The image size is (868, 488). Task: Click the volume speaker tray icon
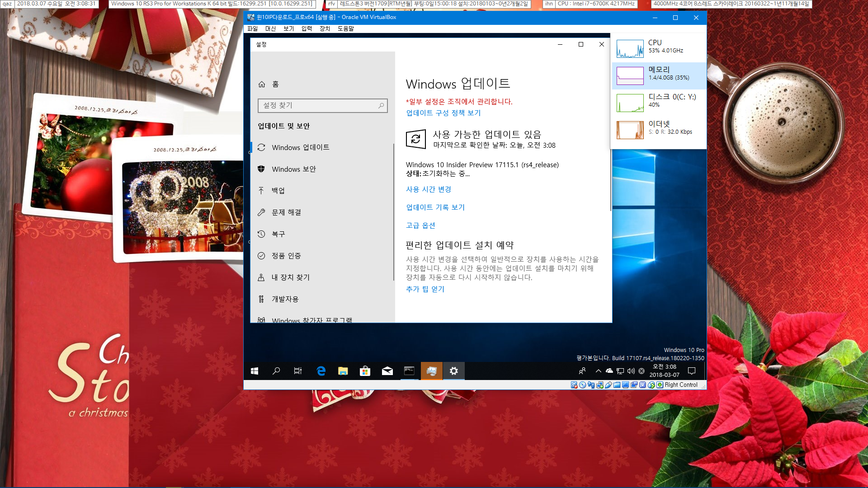coord(631,371)
